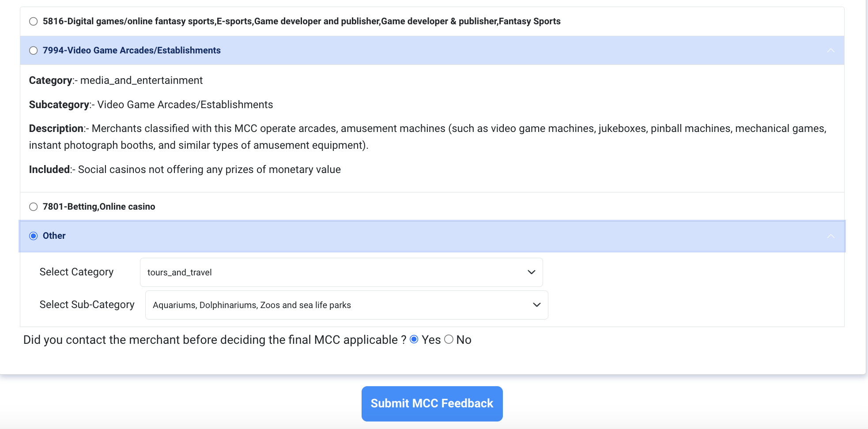This screenshot has height=429, width=868.
Task: Select the 7994-Video Game Arcades radio button
Action: coord(34,51)
